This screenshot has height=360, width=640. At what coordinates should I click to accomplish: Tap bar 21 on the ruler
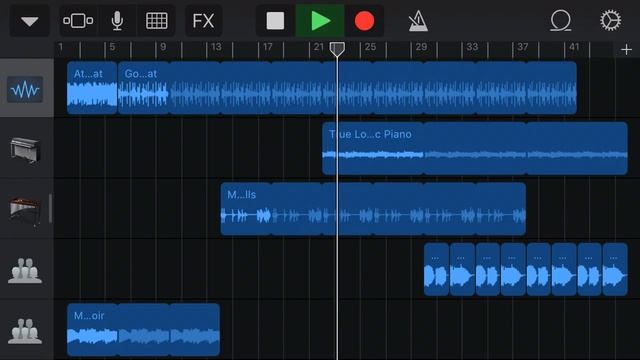(x=319, y=47)
